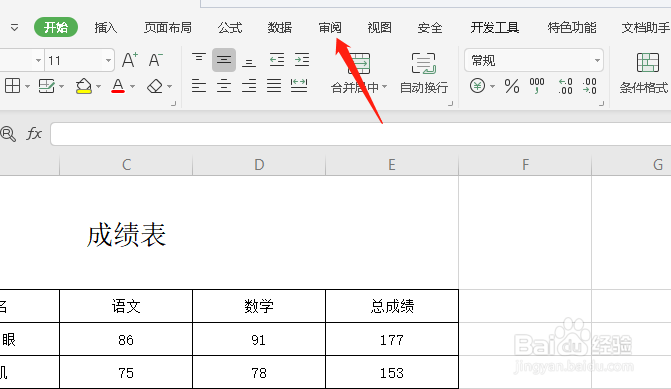Viewport: 671px width, 389px height.
Task: Select column C header
Action: point(126,165)
